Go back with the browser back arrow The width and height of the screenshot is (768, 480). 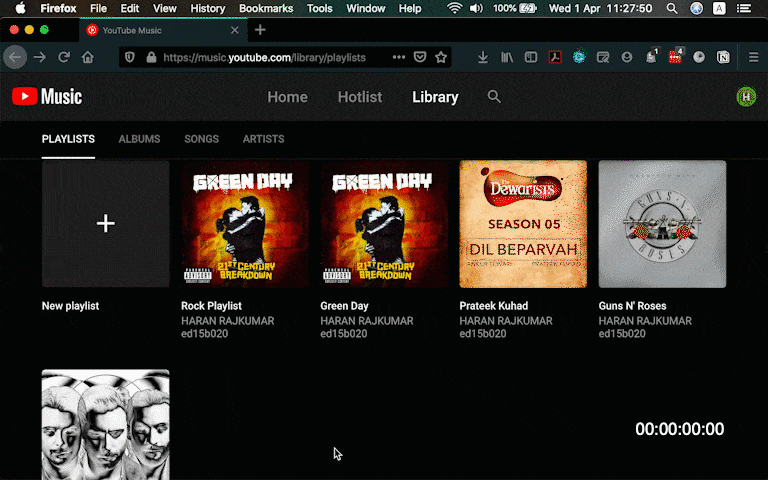pyautogui.click(x=15, y=57)
